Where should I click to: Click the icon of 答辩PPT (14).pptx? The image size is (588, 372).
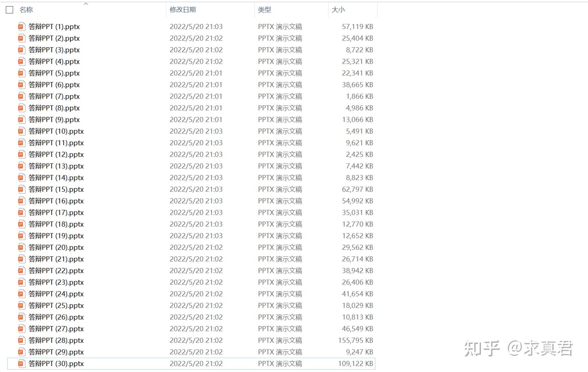click(21, 178)
